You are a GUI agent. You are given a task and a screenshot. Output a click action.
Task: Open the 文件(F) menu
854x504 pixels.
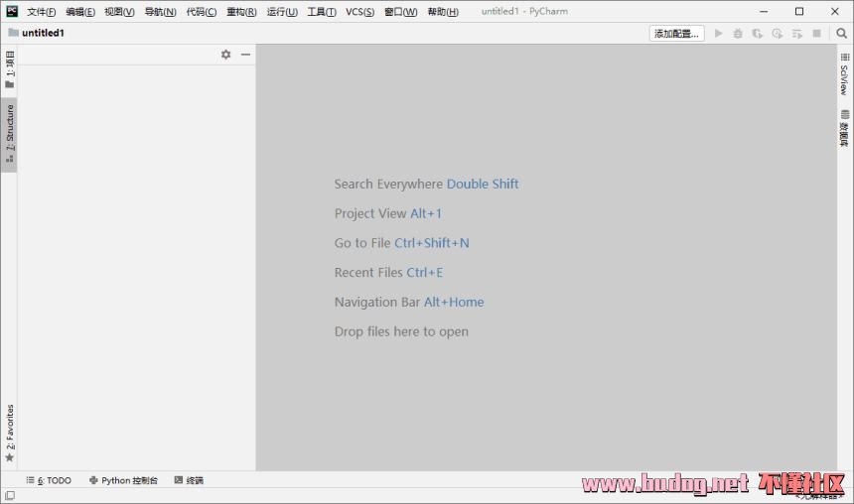coord(42,12)
